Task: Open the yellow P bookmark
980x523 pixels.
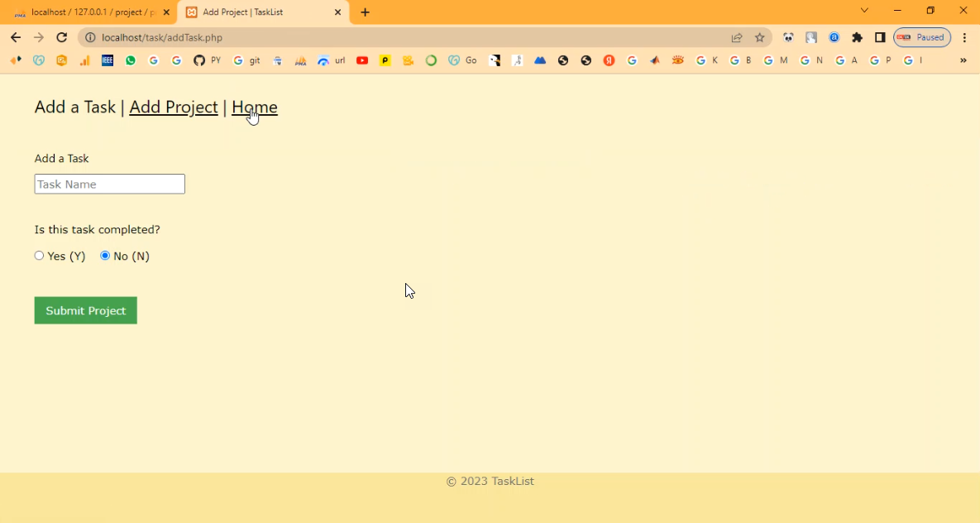Action: point(385,60)
